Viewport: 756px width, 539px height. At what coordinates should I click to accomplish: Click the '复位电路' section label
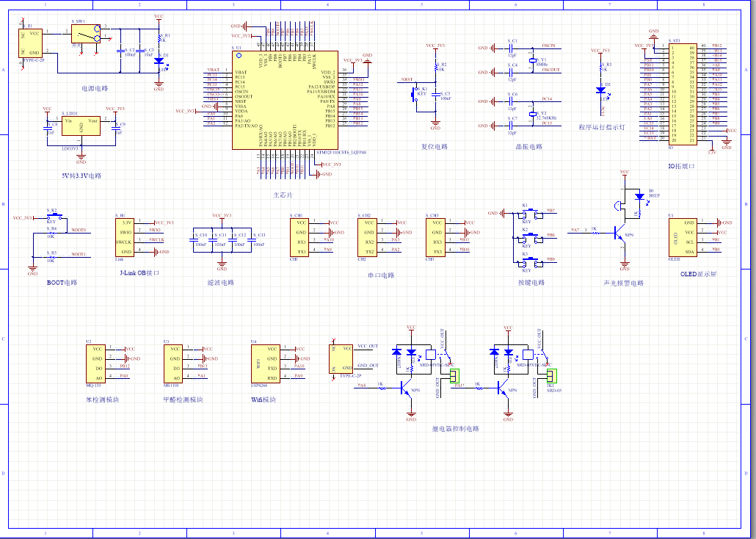[435, 147]
